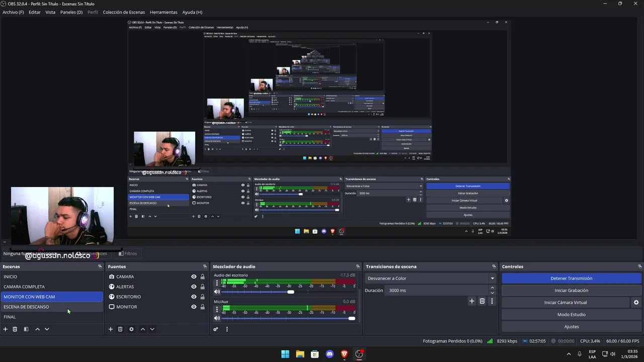Viewport: 644px width, 362px height.
Task: Move source down arrow in Fuentes
Action: 152,329
